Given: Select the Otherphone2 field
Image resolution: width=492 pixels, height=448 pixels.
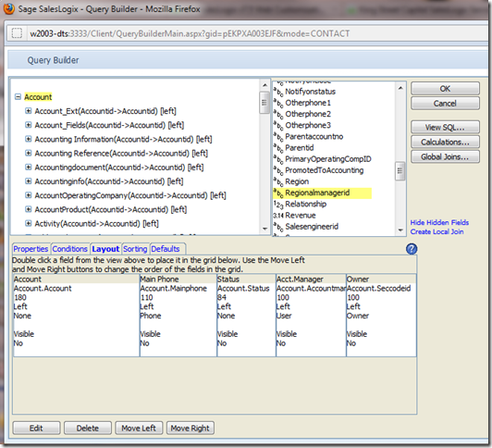Looking at the screenshot, I should click(x=308, y=114).
